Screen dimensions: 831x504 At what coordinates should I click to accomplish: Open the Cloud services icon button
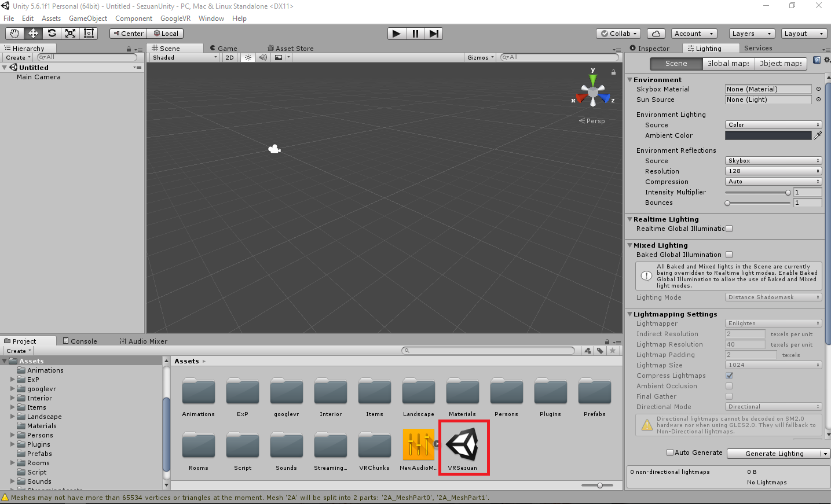(x=656, y=34)
